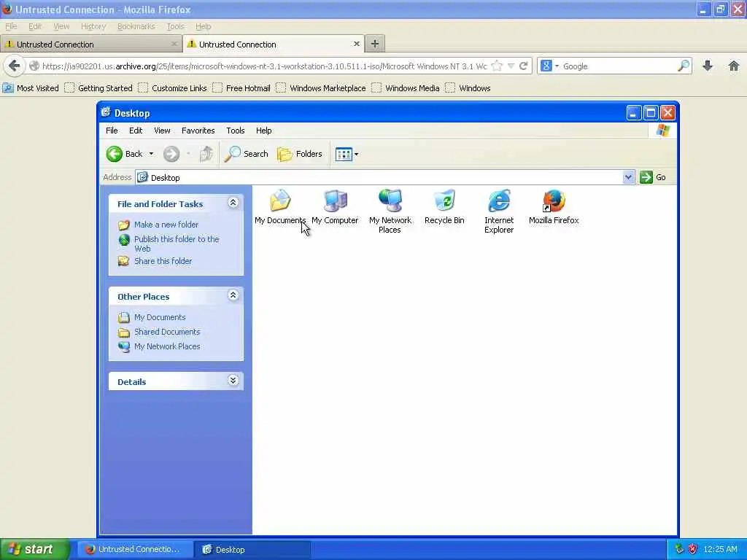Click the Forward arrow in Explorer toolbar
Screen dimensions: 747x560
171,154
